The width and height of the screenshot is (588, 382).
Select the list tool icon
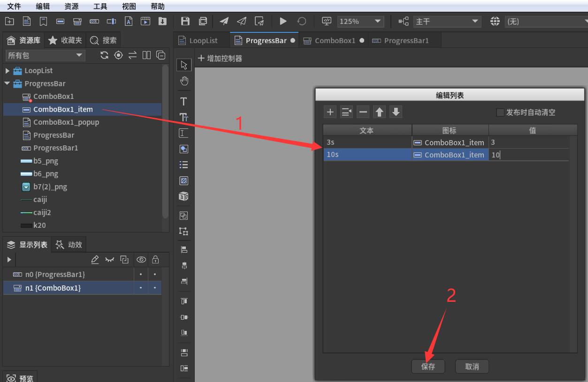tap(184, 165)
